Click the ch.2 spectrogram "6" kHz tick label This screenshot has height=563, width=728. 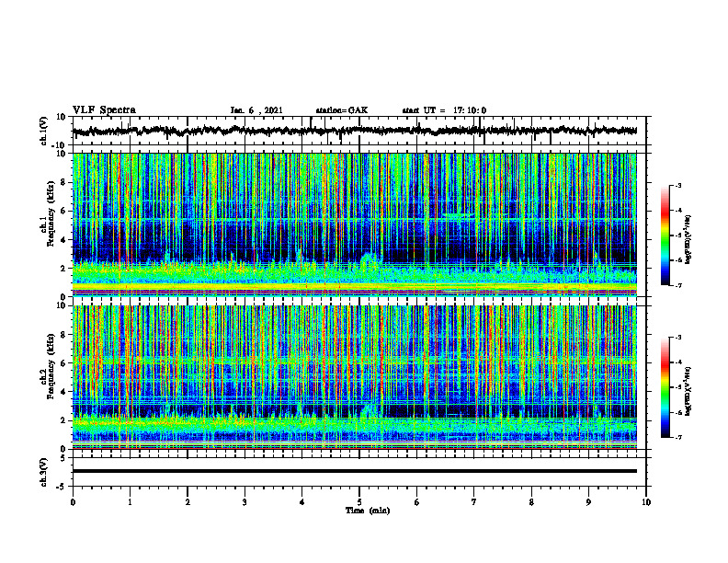click(x=64, y=363)
